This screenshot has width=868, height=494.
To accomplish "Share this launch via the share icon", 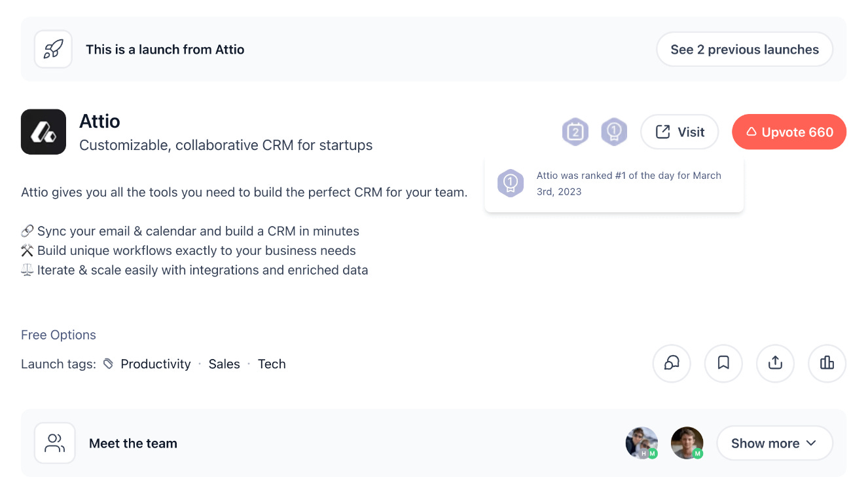I will click(775, 363).
